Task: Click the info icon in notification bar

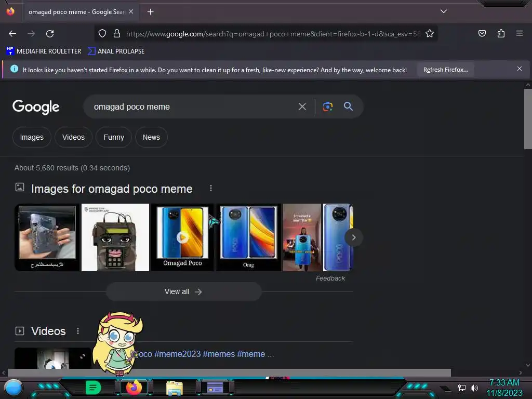Action: 14,69
